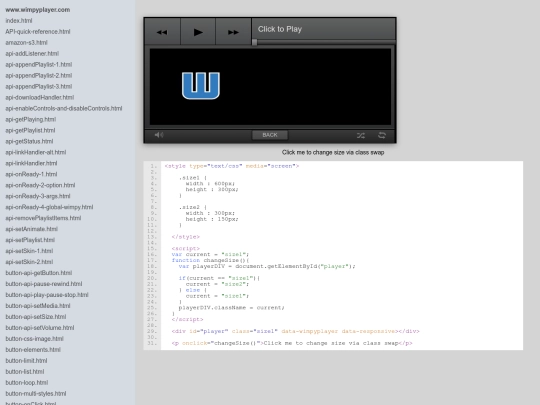This screenshot has height=405, width=540.
Task: Open button-api-setVolume.html
Action: pos(40,328)
